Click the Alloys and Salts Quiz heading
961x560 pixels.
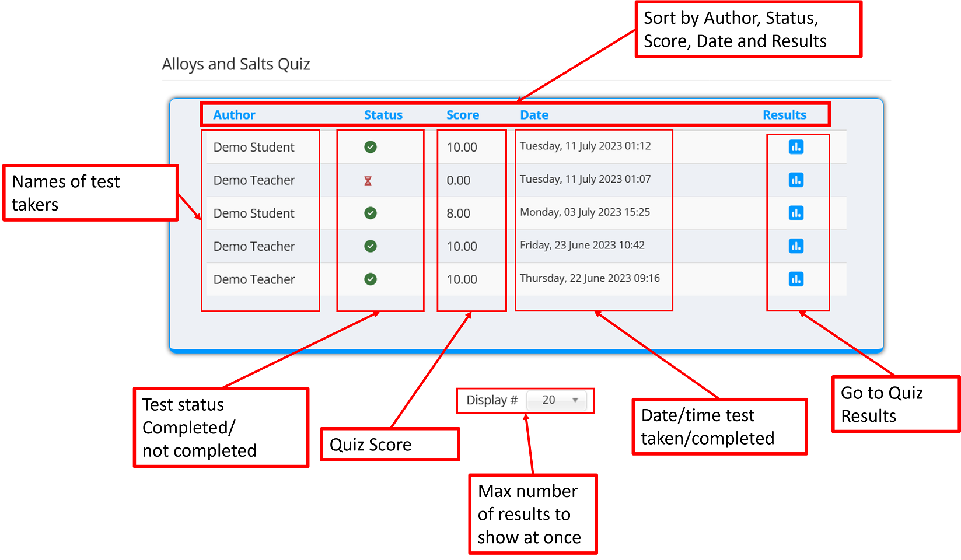[236, 64]
